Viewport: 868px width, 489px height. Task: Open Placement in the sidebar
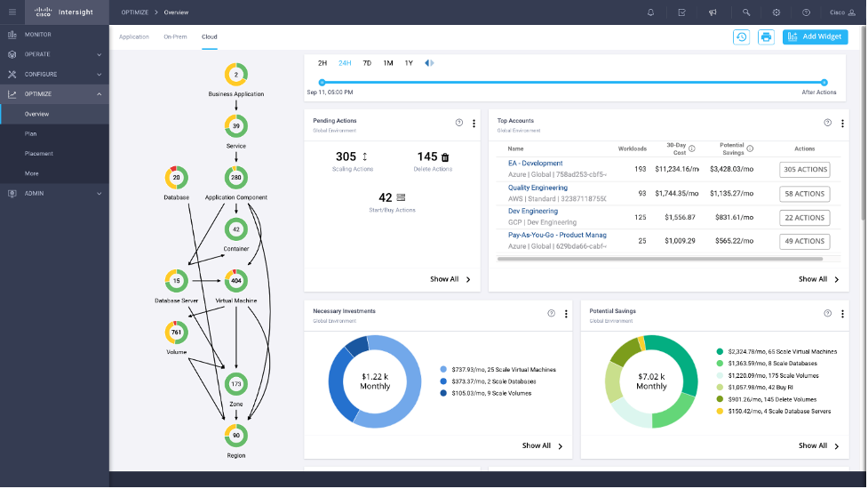39,154
